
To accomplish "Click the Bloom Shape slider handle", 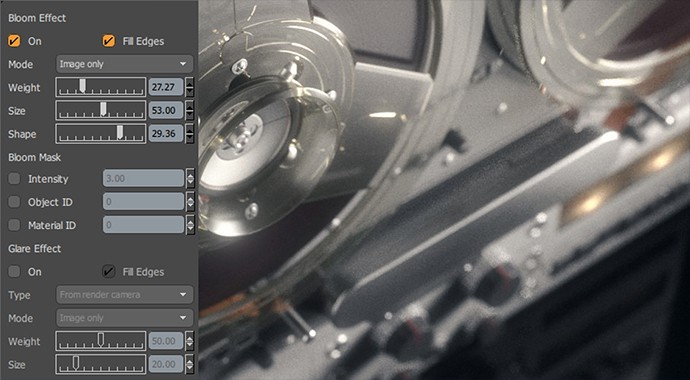I will click(120, 132).
